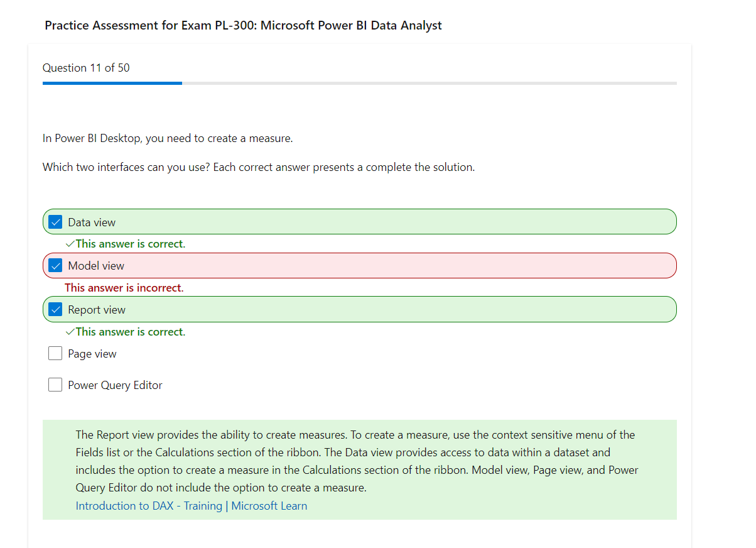Image resolution: width=756 pixels, height=548 pixels.
Task: Click the Practice Assessment PL-300 page title
Action: pos(243,26)
